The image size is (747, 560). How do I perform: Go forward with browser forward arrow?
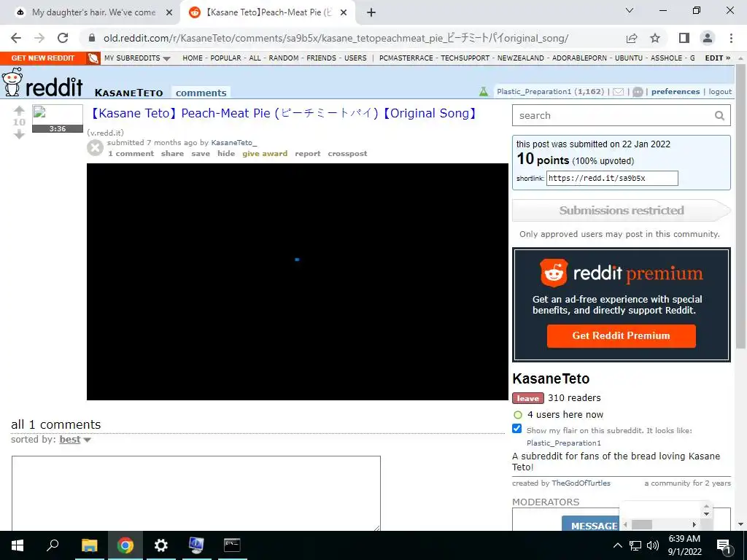click(x=39, y=38)
